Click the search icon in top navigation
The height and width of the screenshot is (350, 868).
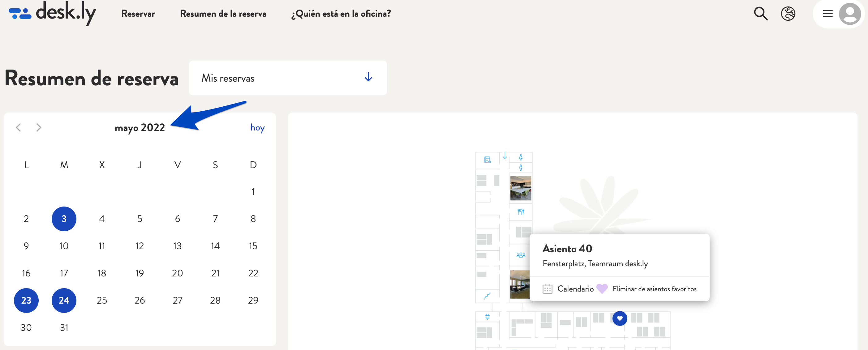tap(761, 14)
